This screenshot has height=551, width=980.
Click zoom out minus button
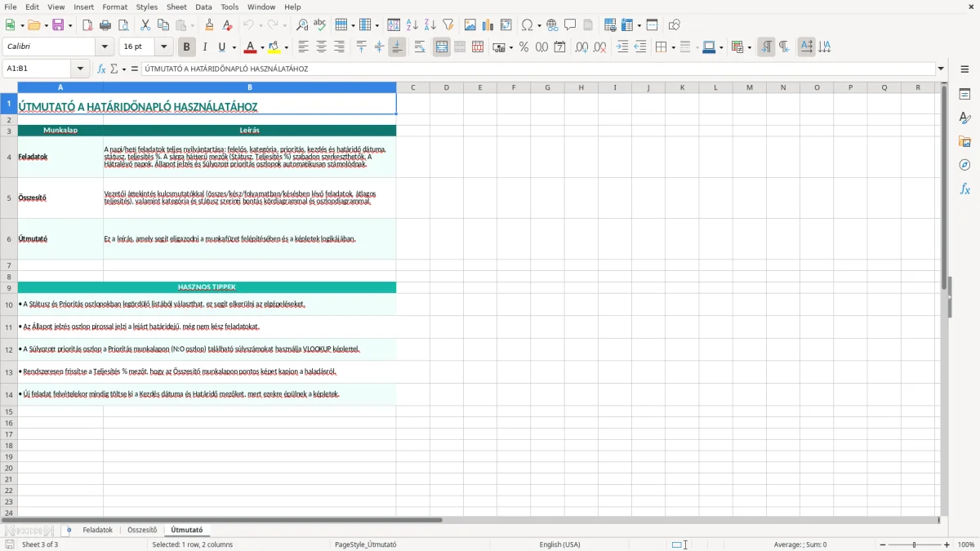pos(881,544)
